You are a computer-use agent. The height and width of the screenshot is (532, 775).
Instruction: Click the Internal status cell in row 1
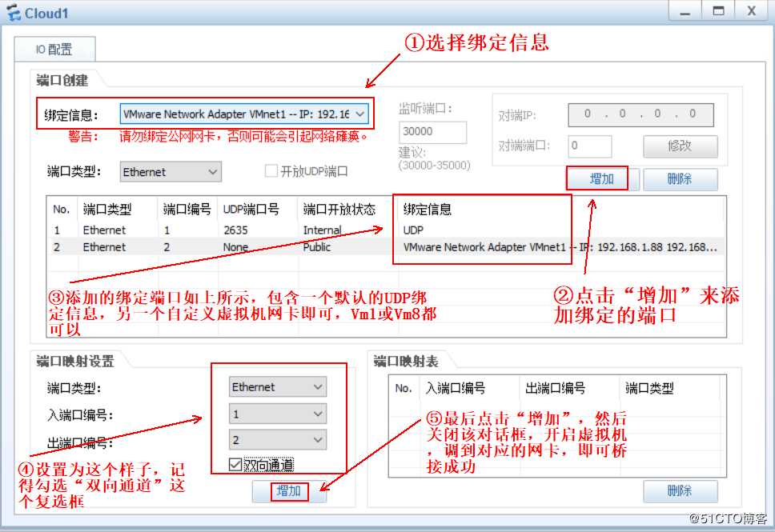click(322, 230)
